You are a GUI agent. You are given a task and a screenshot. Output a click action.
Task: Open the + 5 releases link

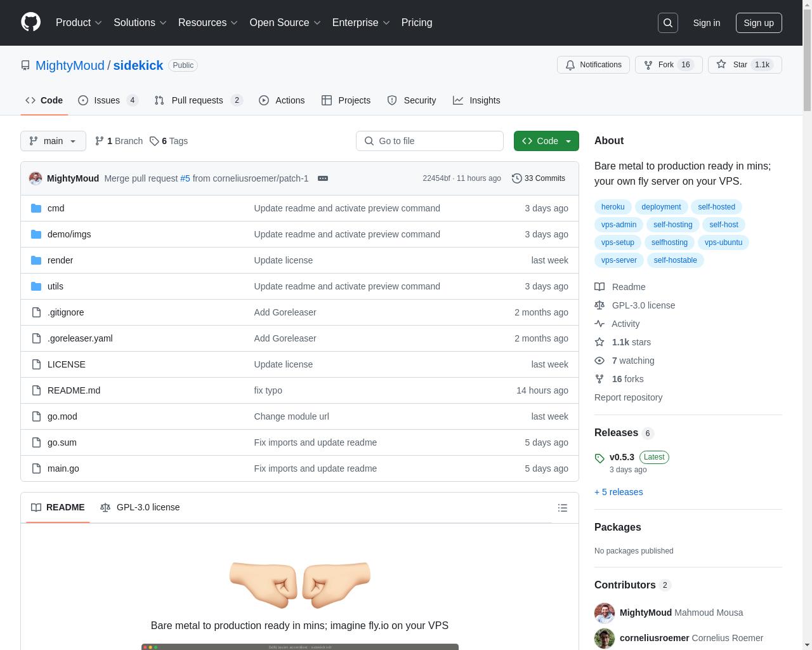tap(619, 492)
